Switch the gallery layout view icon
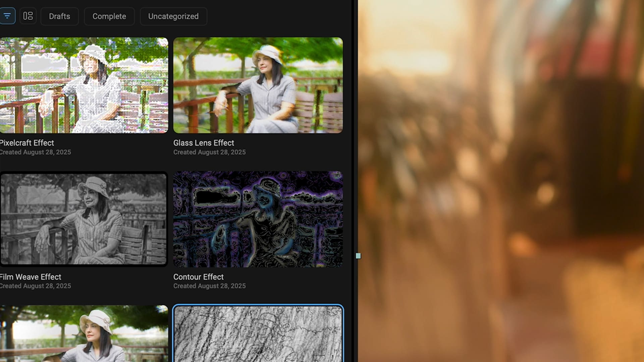Image resolution: width=644 pixels, height=362 pixels. tap(28, 16)
